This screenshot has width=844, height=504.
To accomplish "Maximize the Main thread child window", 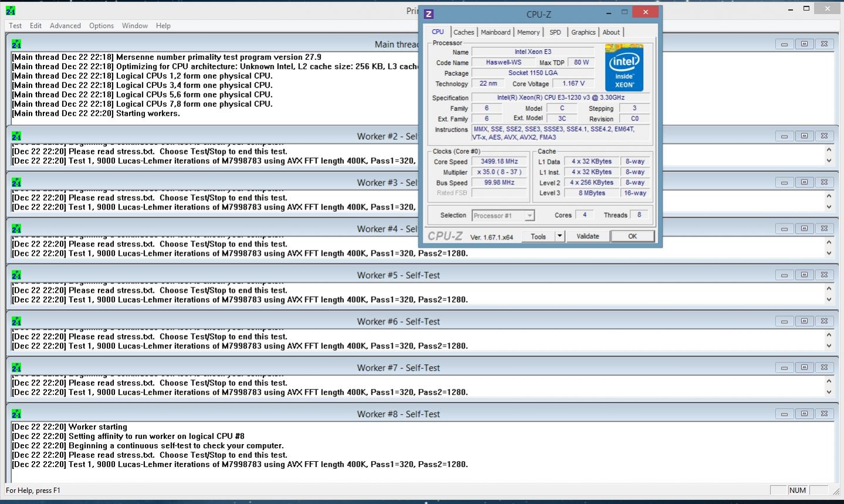I will click(x=804, y=44).
